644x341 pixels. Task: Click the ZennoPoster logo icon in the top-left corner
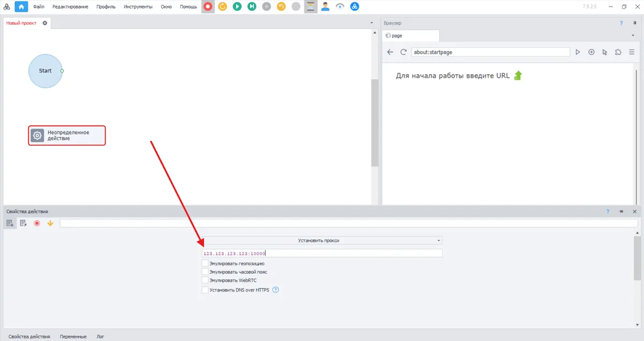(6, 7)
